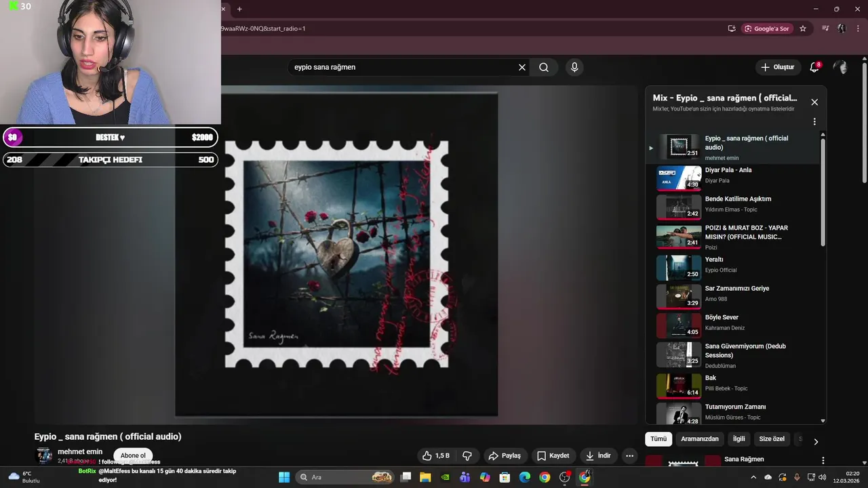
Task: Open Microsoft Teams from taskbar
Action: (x=465, y=477)
